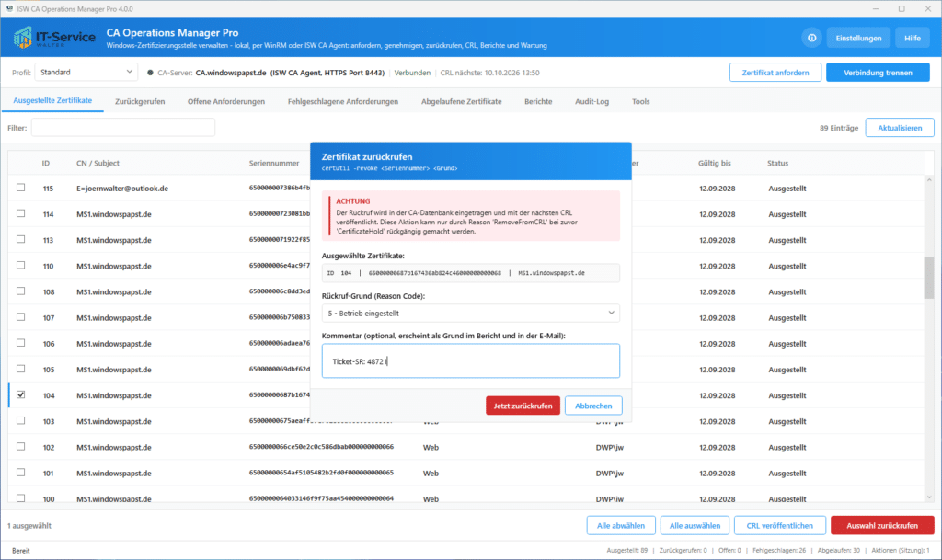
Task: Click Web template cell in row 101
Action: tap(431, 474)
